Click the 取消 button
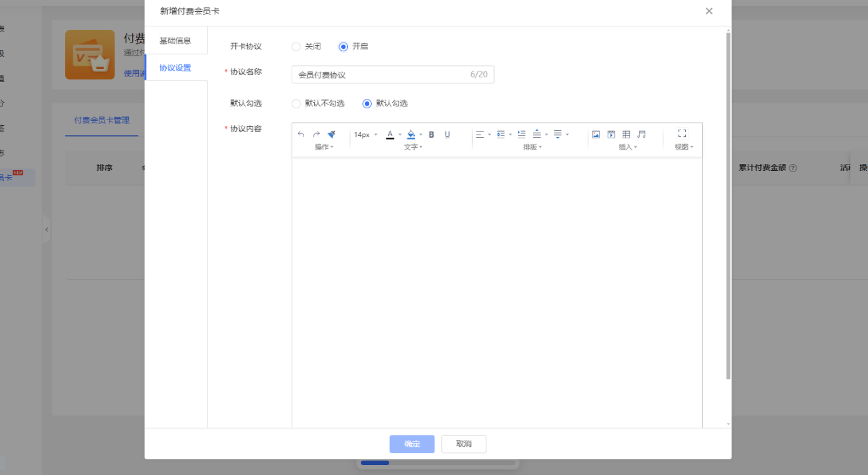Image resolution: width=868 pixels, height=475 pixels. tap(463, 444)
